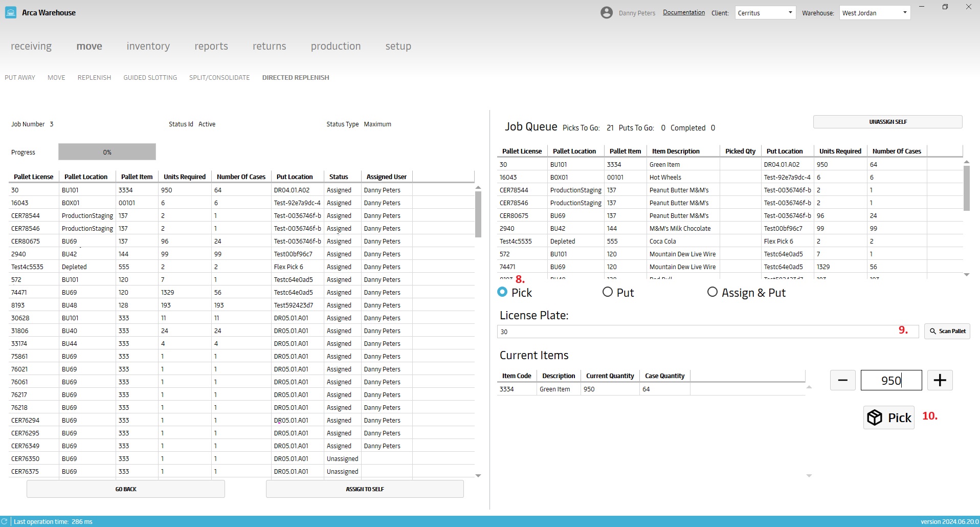Click the job progress bar showing 0%
Viewport: 980px width, 527px height.
[x=107, y=152]
